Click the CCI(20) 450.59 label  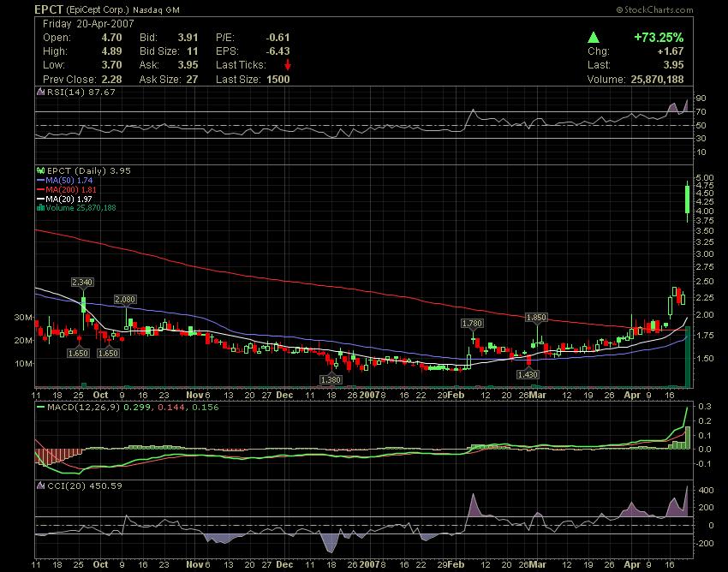(x=85, y=486)
